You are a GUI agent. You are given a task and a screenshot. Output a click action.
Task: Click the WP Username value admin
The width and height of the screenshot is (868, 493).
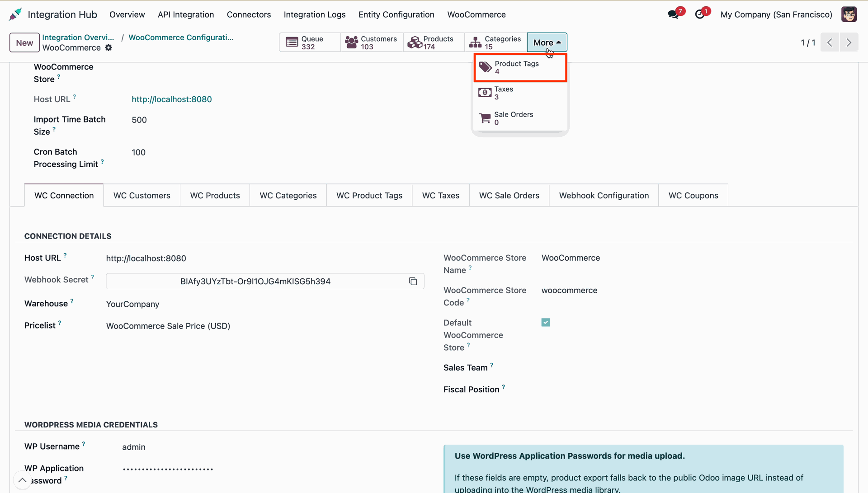click(x=134, y=447)
